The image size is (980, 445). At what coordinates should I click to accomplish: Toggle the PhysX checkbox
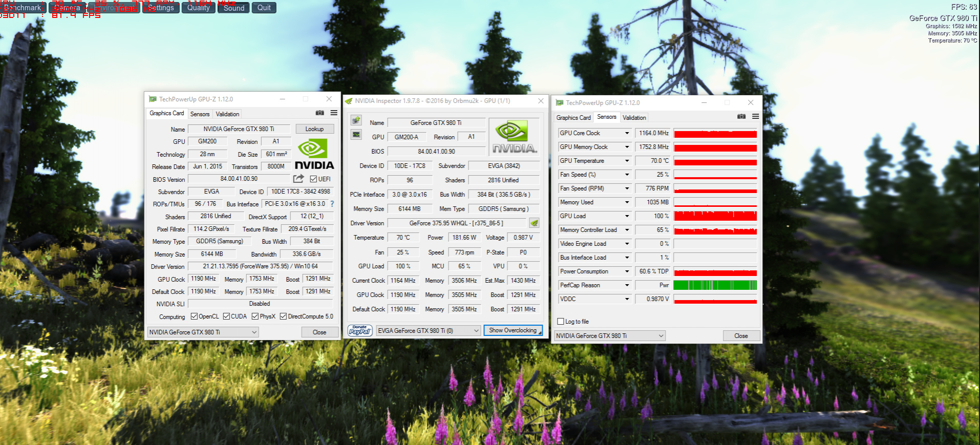[x=255, y=316]
